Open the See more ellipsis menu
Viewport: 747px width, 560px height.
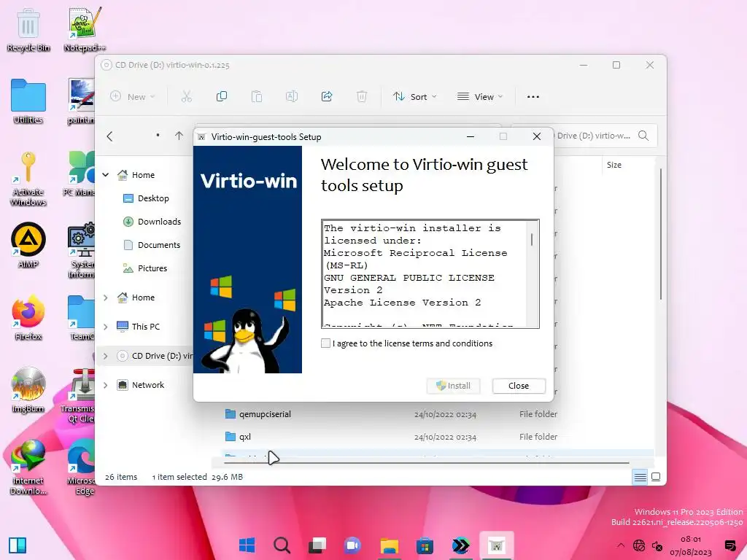[533, 97]
